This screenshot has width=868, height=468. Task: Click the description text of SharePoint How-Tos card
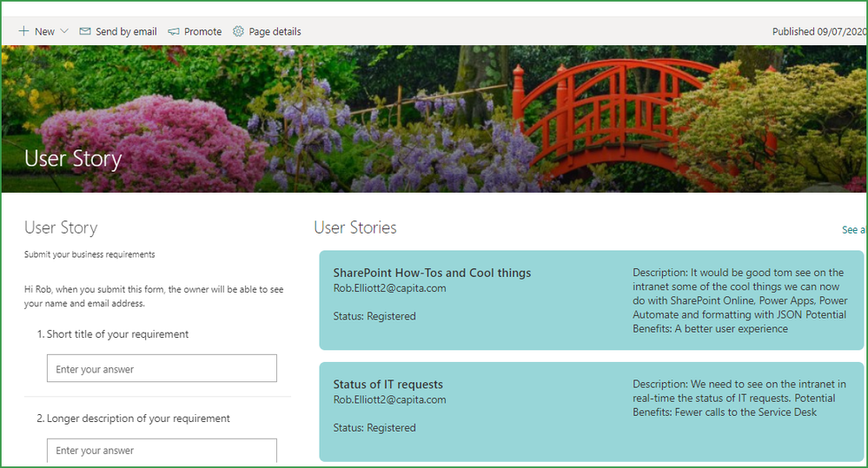pyautogui.click(x=739, y=300)
